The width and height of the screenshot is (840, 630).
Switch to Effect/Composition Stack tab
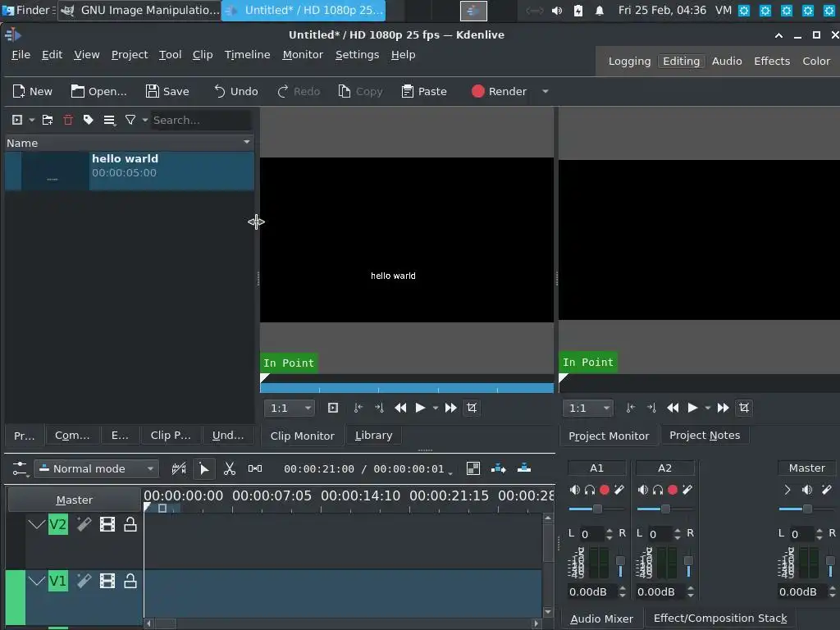coord(720,619)
